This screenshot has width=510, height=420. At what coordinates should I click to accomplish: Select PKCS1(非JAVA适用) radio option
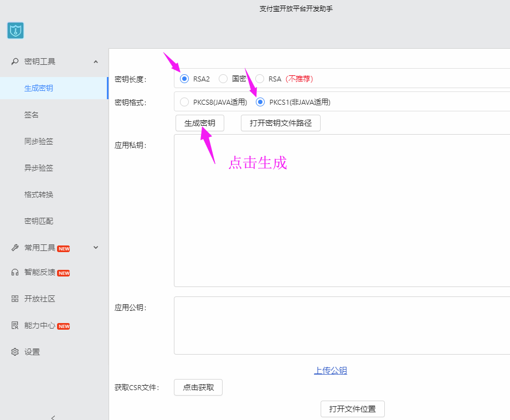[x=260, y=102]
